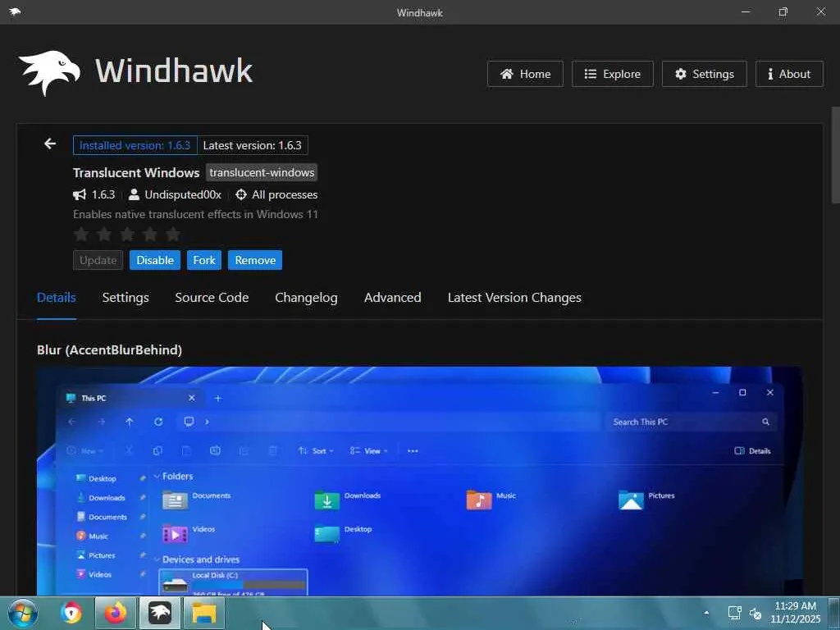840x630 pixels.
Task: Open the Source Code tab
Action: (x=212, y=297)
